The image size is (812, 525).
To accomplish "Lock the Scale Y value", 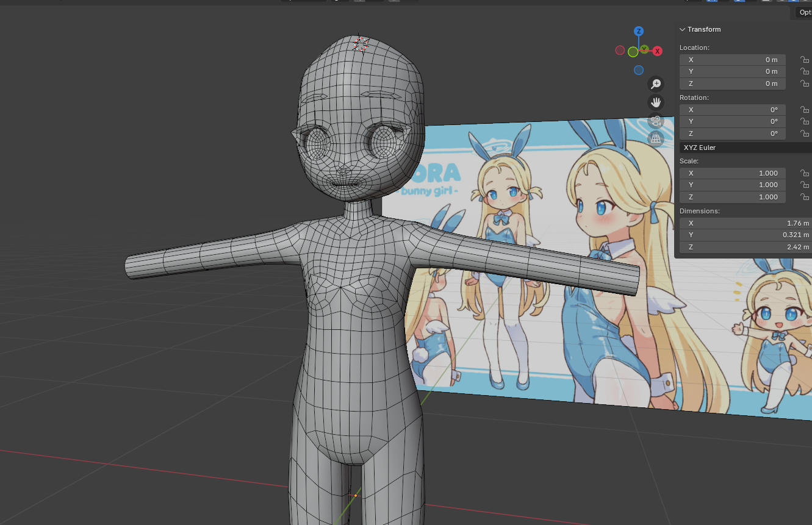I will tap(805, 185).
